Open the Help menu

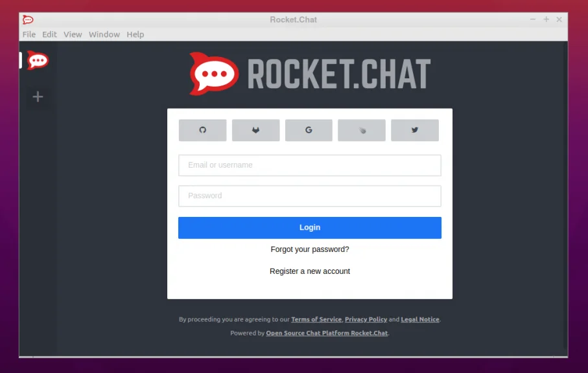pyautogui.click(x=135, y=34)
